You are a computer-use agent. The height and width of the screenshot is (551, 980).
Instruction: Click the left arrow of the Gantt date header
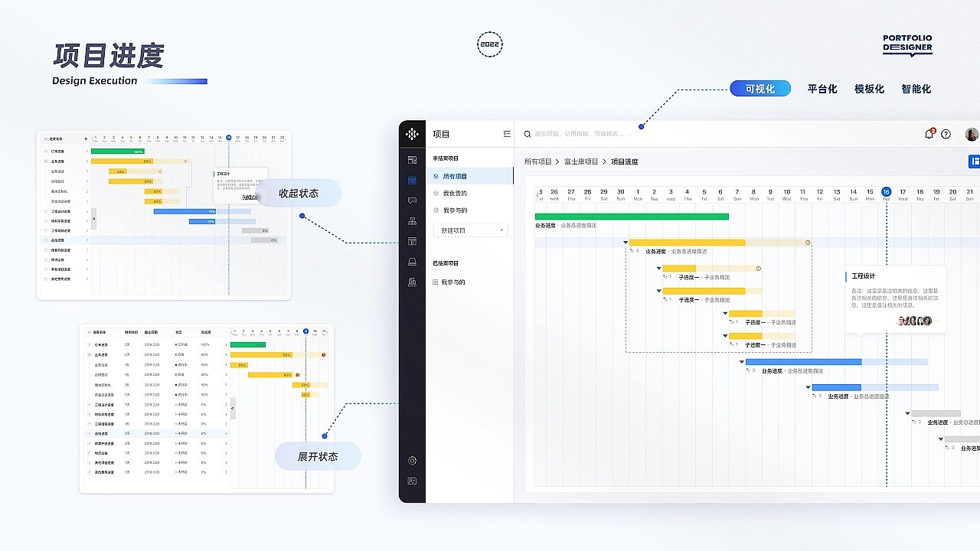pyautogui.click(x=537, y=196)
